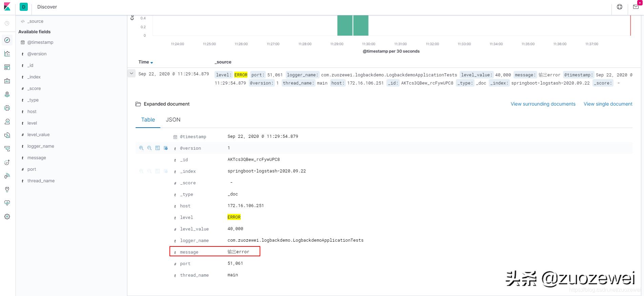644x296 pixels.
Task: Filter out the @version value
Action: (x=149, y=148)
